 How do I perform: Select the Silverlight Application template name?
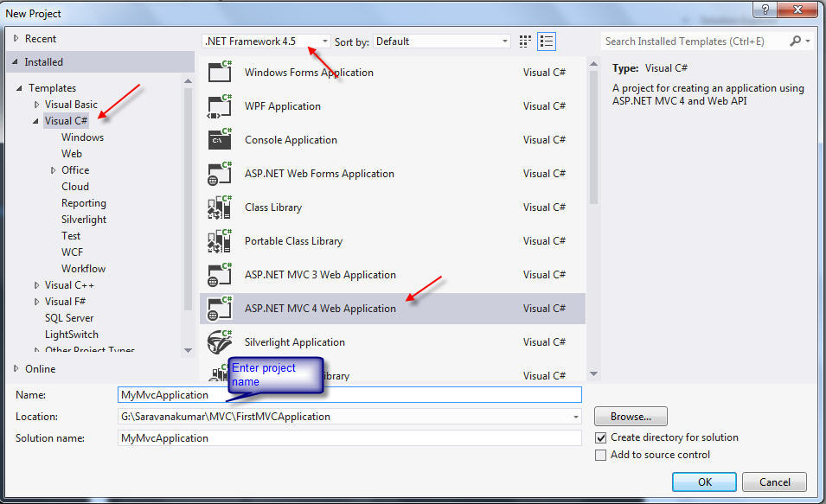coord(294,341)
